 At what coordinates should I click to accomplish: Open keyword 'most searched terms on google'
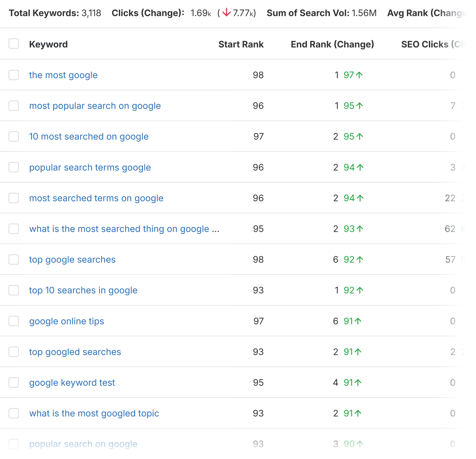pyautogui.click(x=96, y=198)
